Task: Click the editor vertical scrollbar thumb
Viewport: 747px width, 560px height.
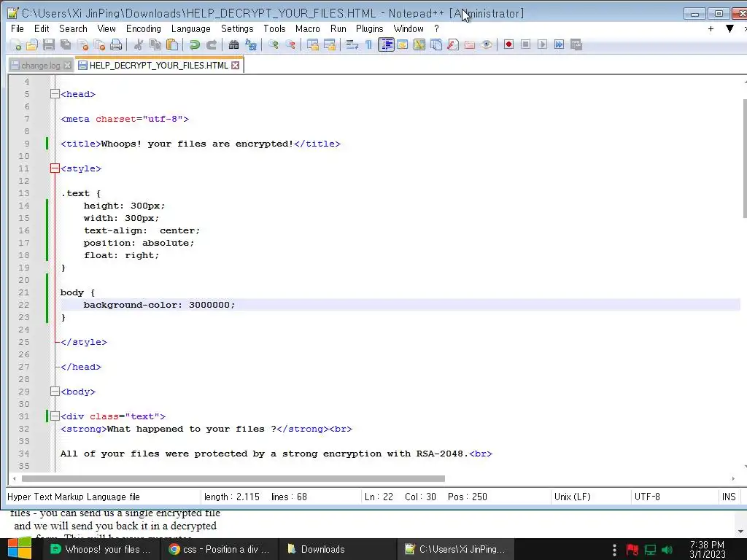Action: pos(744,158)
